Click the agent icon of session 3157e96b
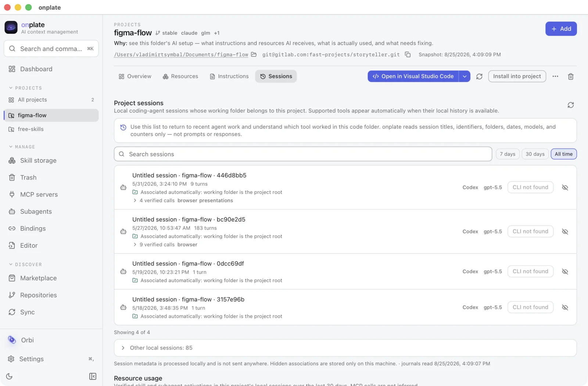588x386 pixels. point(123,307)
